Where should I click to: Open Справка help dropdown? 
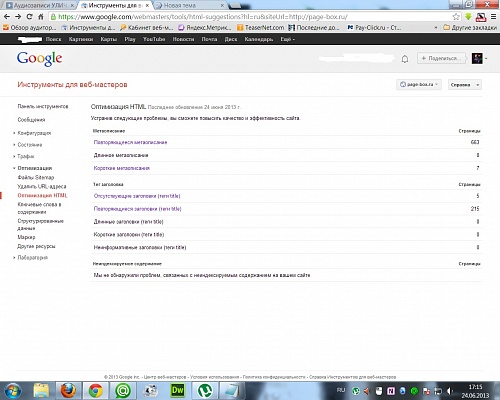465,85
